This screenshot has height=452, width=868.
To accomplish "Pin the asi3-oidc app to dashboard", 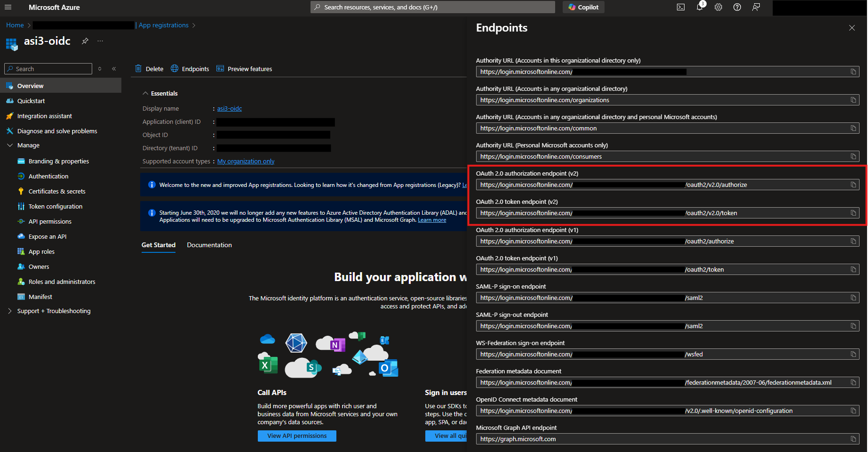I will point(85,41).
